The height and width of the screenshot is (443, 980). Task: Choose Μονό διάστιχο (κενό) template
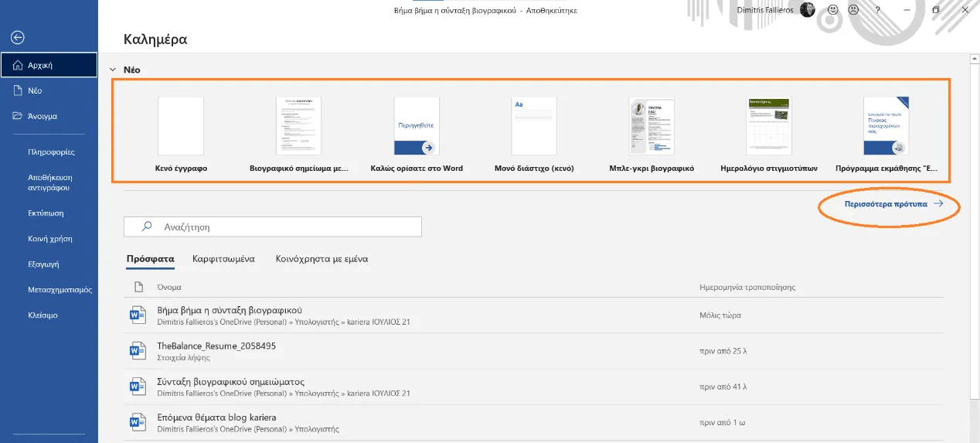click(534, 133)
